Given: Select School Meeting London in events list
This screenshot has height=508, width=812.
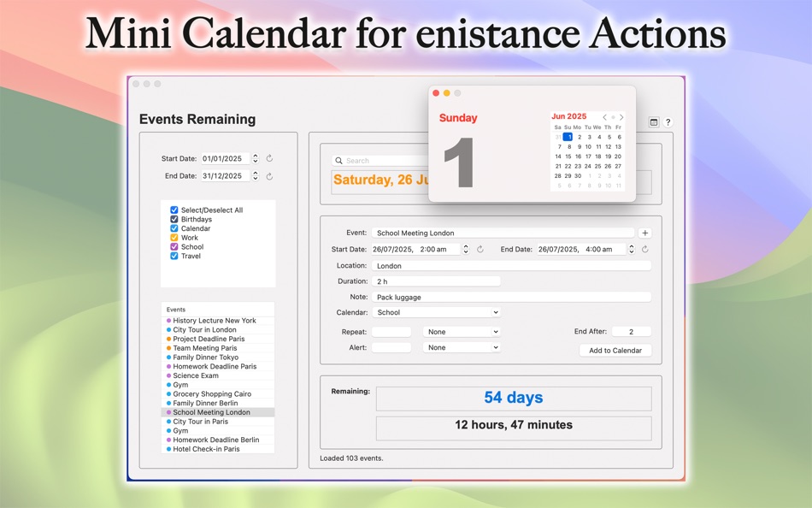Looking at the screenshot, I should click(218, 412).
